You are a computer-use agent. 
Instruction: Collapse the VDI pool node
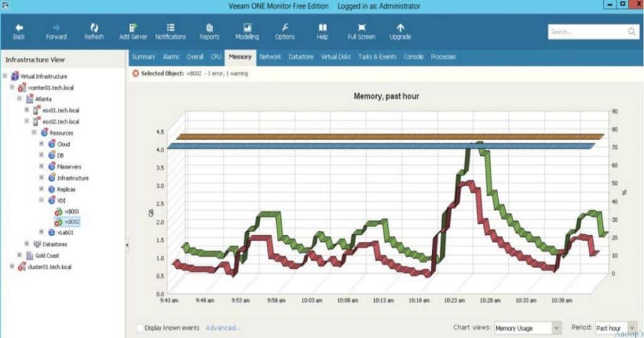click(x=42, y=200)
